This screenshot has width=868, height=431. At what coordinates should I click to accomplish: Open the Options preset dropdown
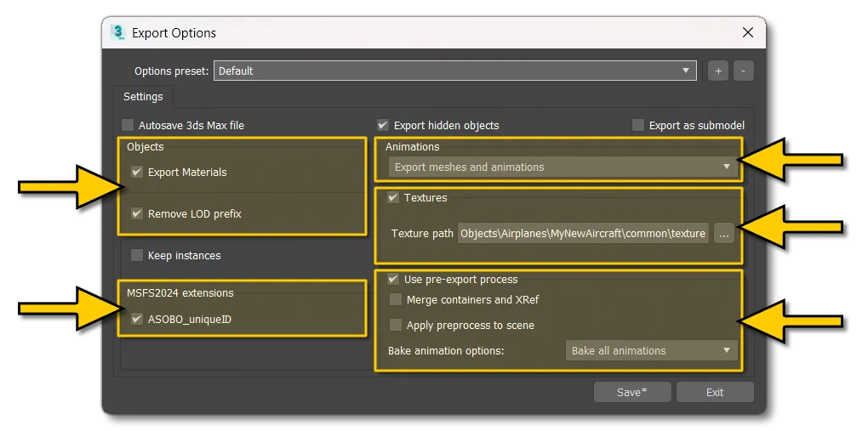pyautogui.click(x=455, y=71)
